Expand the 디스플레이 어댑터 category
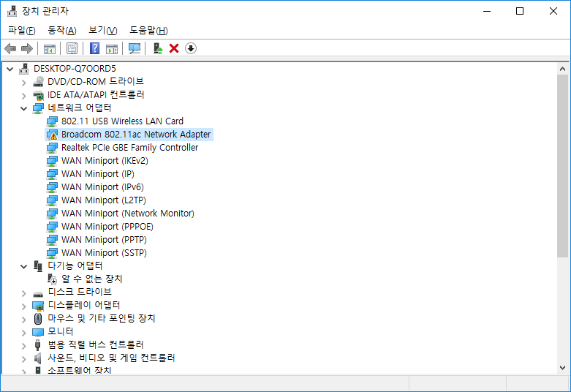The width and height of the screenshot is (571, 392). pyautogui.click(x=23, y=306)
